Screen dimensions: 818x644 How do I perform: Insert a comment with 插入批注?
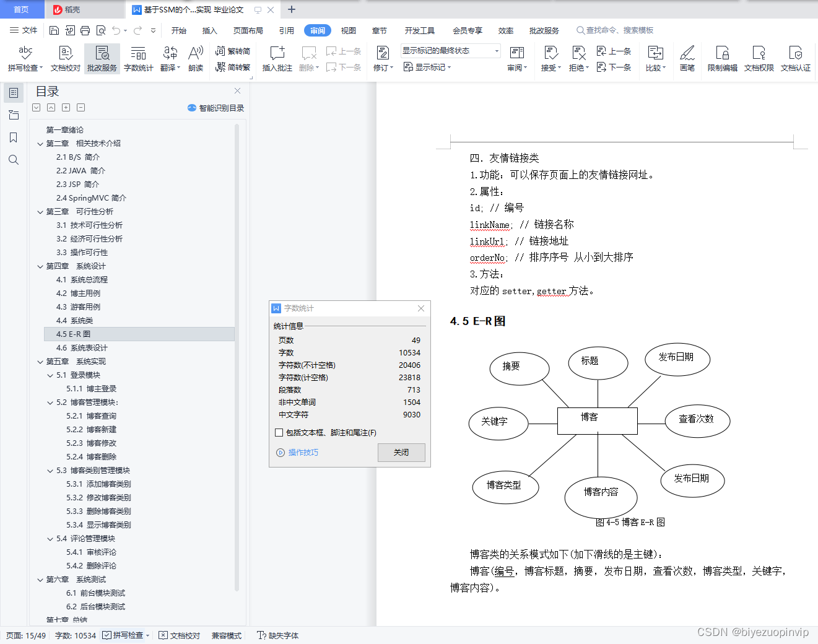[277, 59]
